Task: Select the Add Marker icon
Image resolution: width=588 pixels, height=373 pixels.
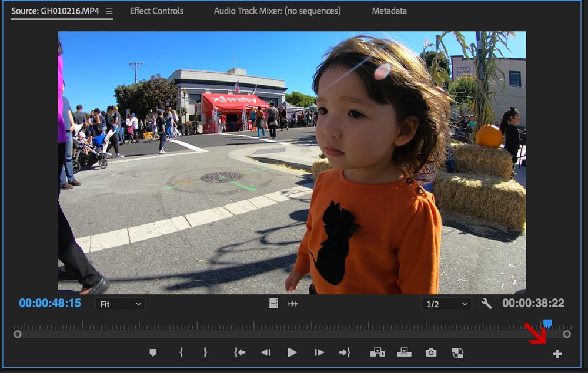Action: tap(153, 352)
